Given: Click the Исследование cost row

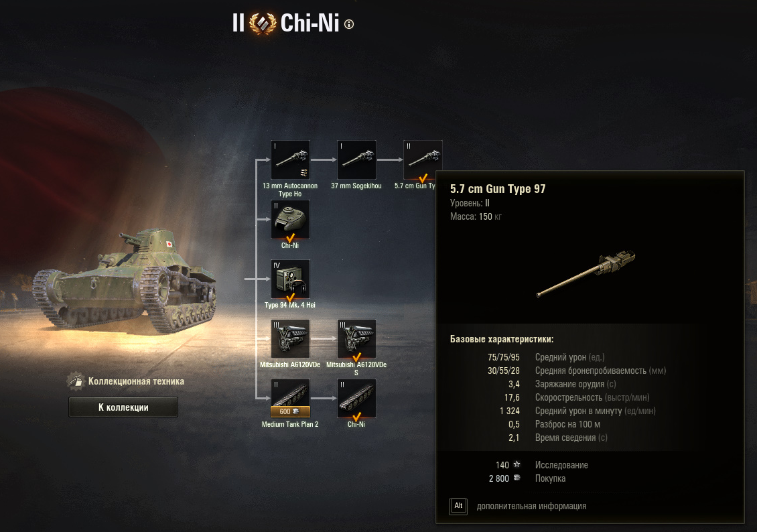Looking at the screenshot, I should click(x=542, y=465).
